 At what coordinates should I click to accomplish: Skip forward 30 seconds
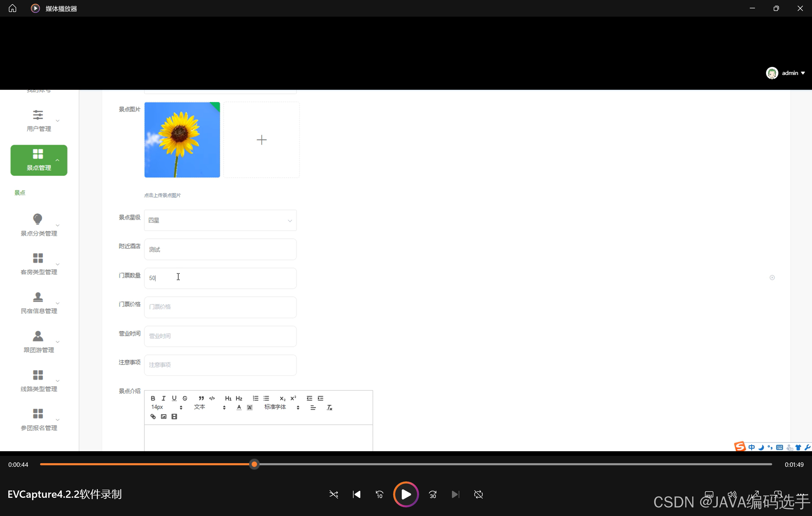[x=433, y=494]
